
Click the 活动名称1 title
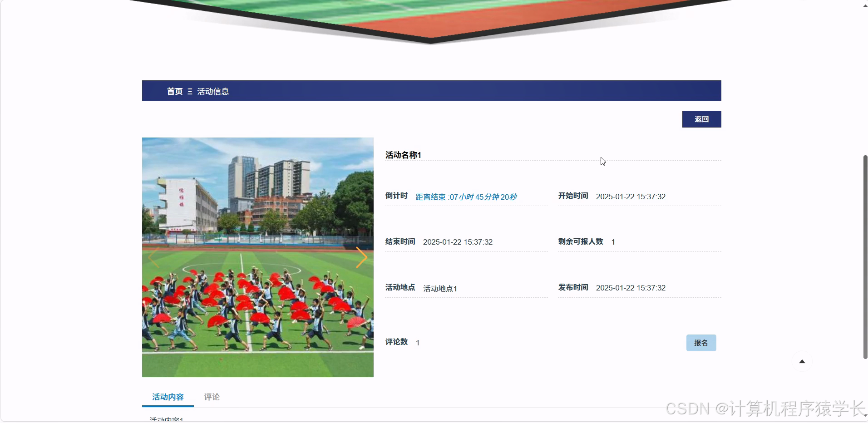tap(402, 155)
